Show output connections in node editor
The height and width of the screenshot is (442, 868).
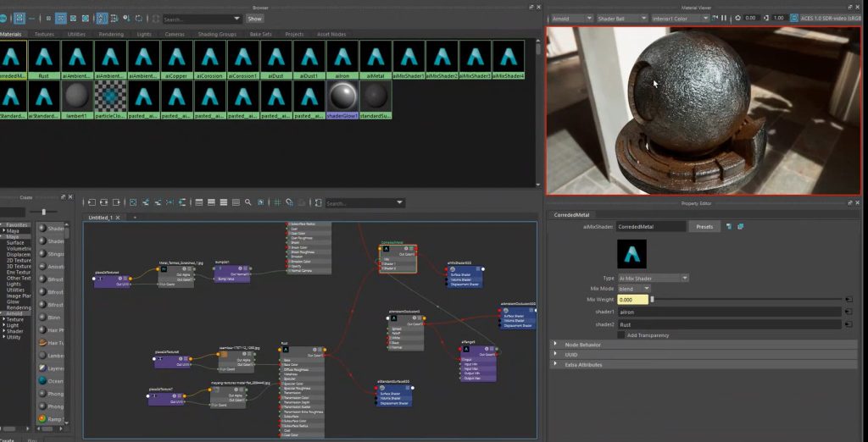click(116, 202)
